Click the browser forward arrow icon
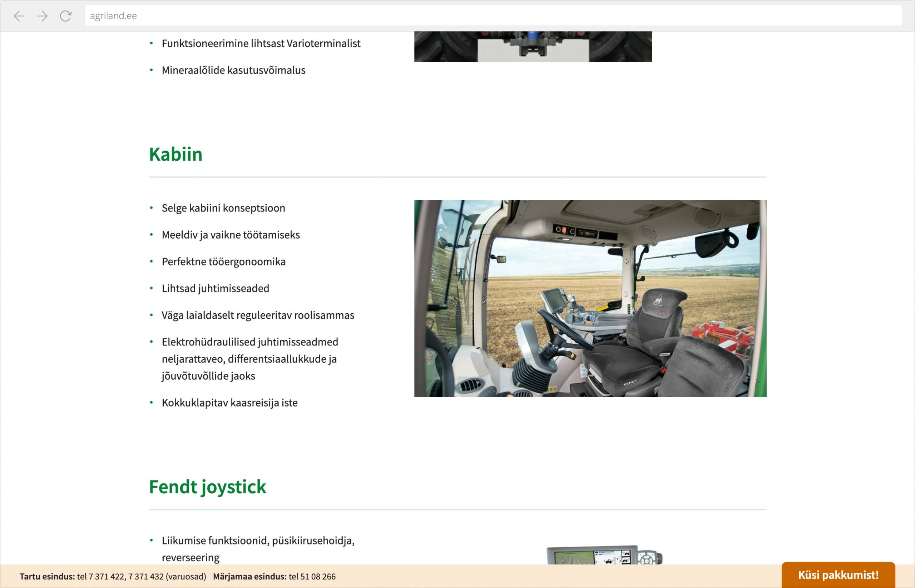This screenshot has width=915, height=588. pos(42,16)
